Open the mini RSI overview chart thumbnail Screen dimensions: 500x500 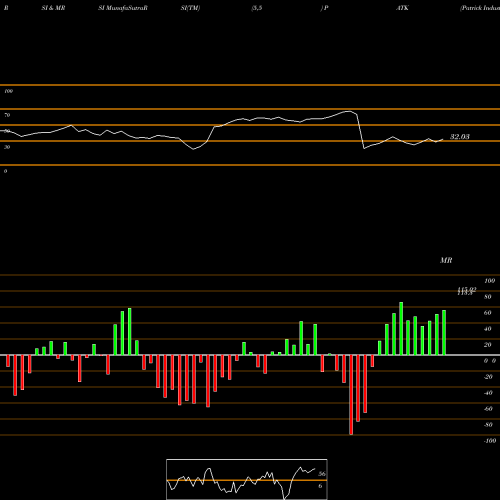pyautogui.click(x=247, y=479)
